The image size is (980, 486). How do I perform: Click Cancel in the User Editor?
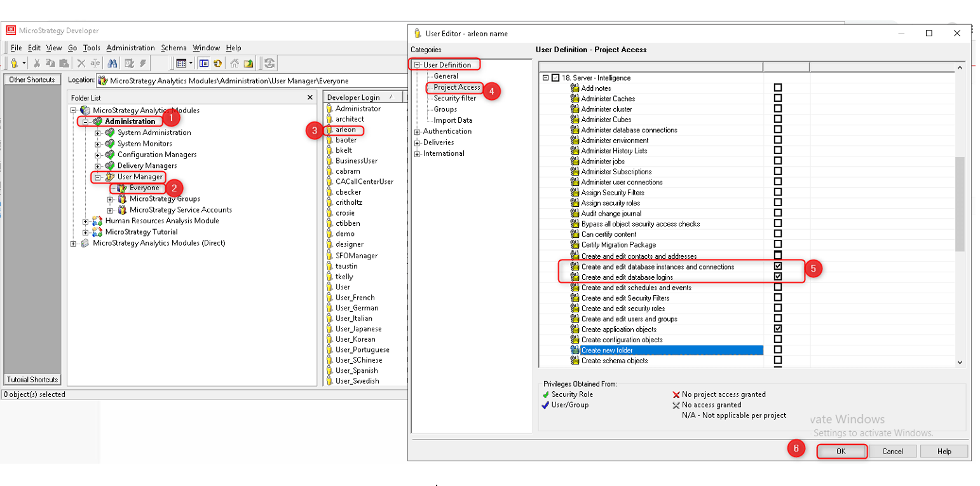[892, 451]
